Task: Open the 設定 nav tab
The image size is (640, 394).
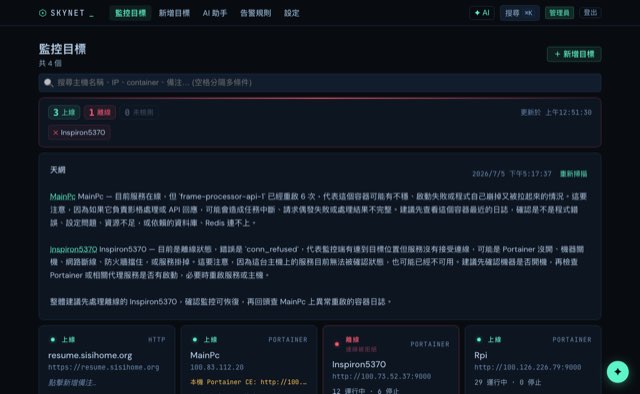Action: pyautogui.click(x=292, y=13)
